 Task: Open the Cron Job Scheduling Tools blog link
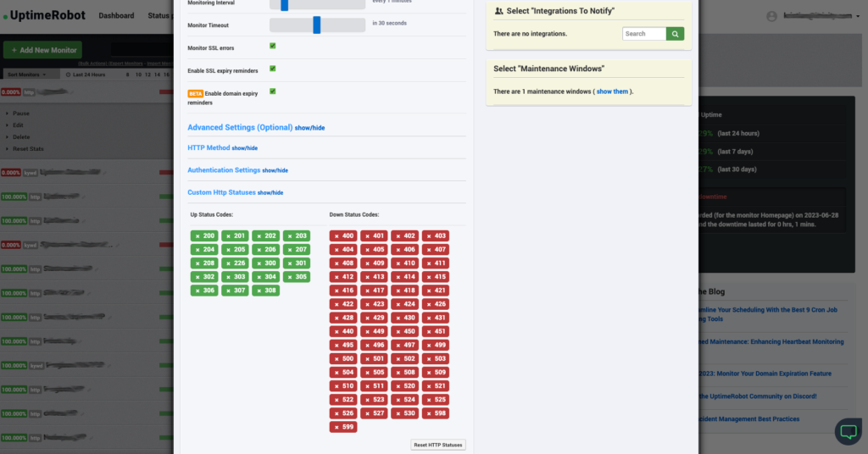pos(770,314)
